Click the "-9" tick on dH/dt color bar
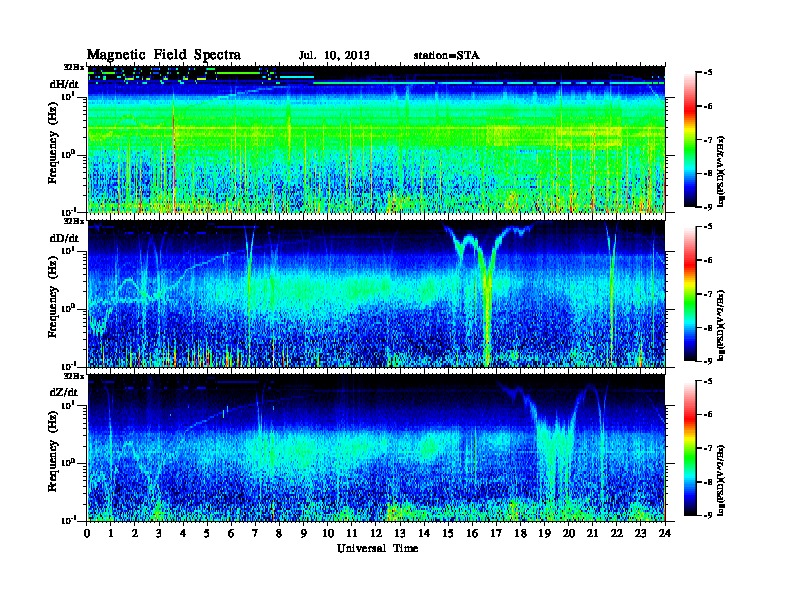The width and height of the screenshot is (792, 612). click(708, 207)
